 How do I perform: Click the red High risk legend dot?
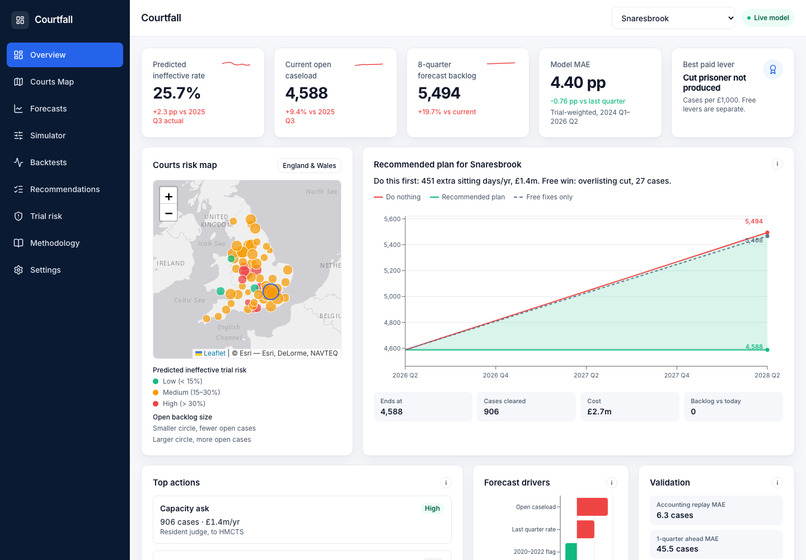tap(156, 404)
